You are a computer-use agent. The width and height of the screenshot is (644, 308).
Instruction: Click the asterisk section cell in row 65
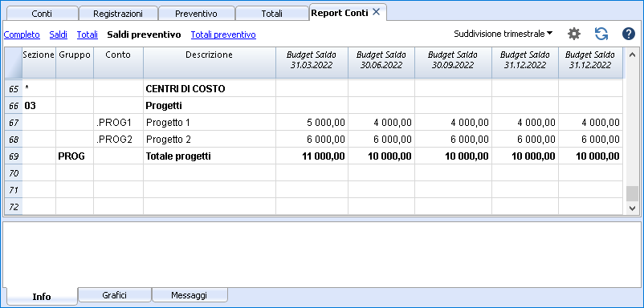point(39,89)
